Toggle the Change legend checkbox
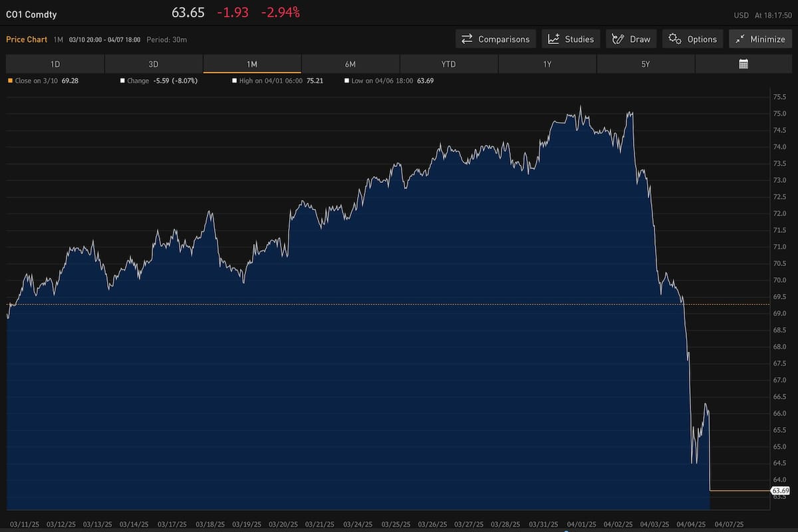 (x=122, y=80)
